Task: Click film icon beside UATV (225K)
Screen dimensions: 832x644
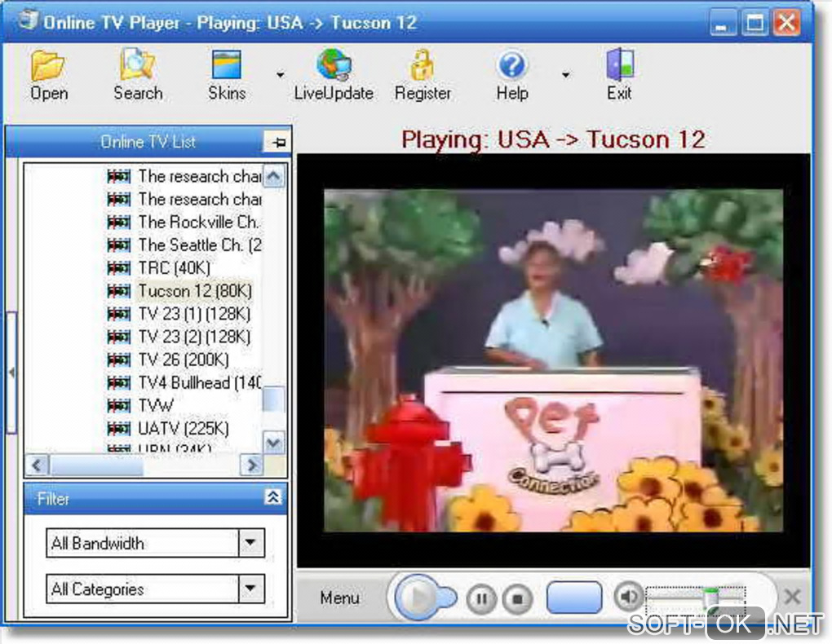Action: click(x=119, y=428)
